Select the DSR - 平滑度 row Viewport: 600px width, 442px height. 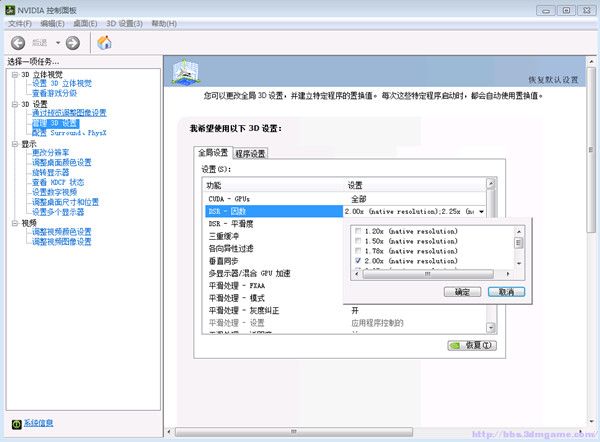[x=274, y=224]
